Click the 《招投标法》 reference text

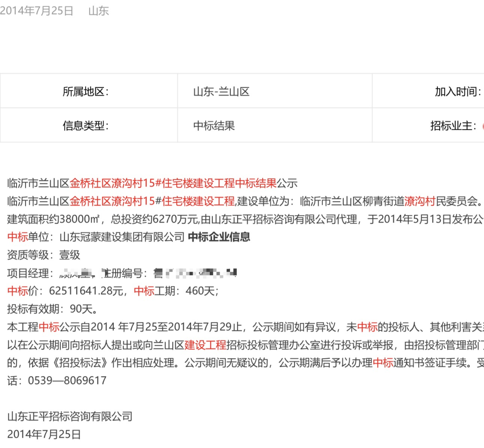tap(80, 363)
